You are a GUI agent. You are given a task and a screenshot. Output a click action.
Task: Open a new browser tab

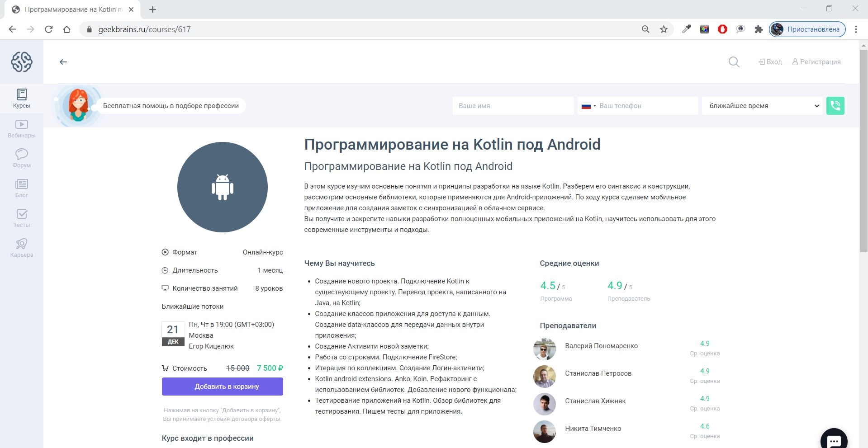[152, 9]
